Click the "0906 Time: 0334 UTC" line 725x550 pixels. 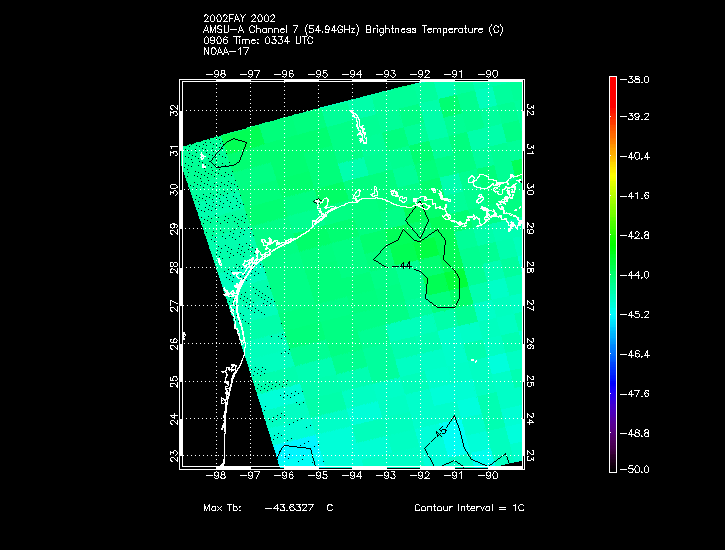pyautogui.click(x=258, y=41)
